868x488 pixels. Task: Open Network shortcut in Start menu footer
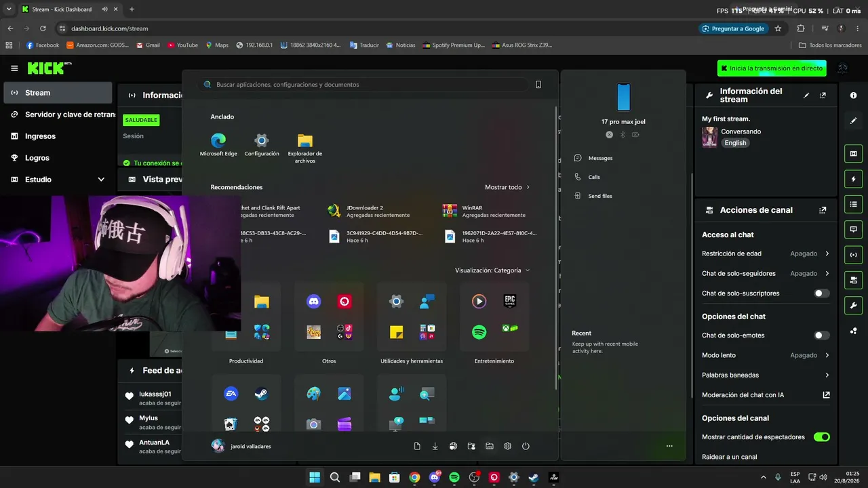pos(453,446)
